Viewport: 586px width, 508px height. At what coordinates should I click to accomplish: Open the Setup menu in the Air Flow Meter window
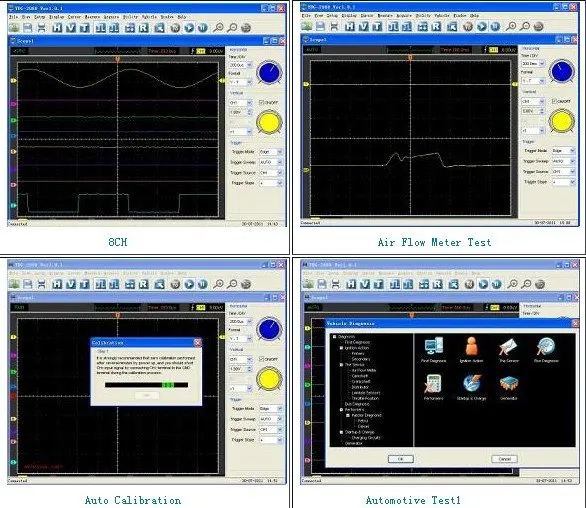tap(332, 16)
